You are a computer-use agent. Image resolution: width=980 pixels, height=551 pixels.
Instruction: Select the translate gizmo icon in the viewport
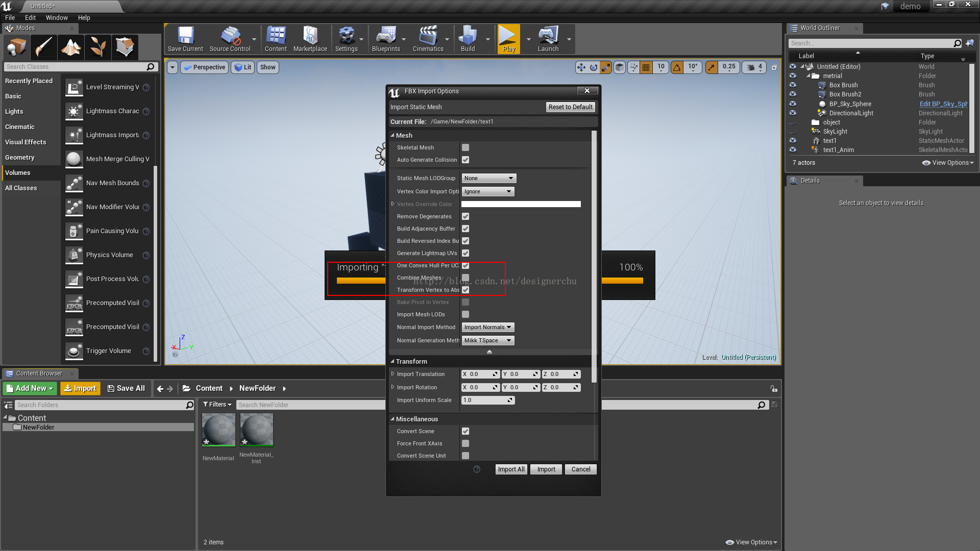(x=581, y=67)
